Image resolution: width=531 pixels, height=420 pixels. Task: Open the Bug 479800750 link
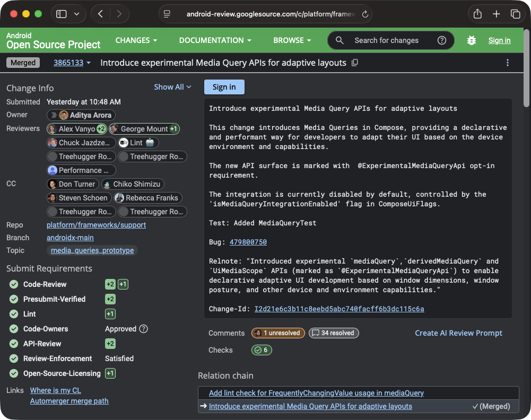tap(248, 242)
